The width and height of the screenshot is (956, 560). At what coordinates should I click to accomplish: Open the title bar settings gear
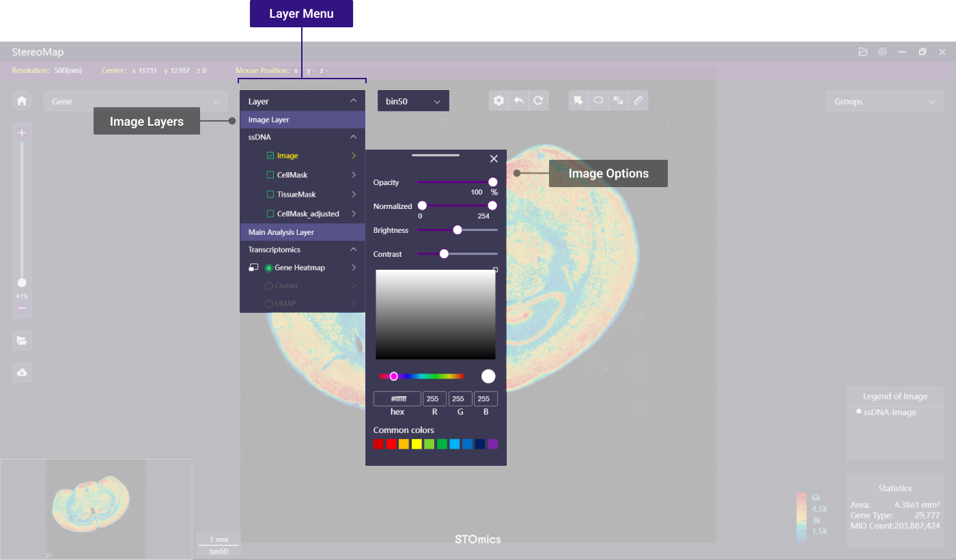[x=882, y=52]
